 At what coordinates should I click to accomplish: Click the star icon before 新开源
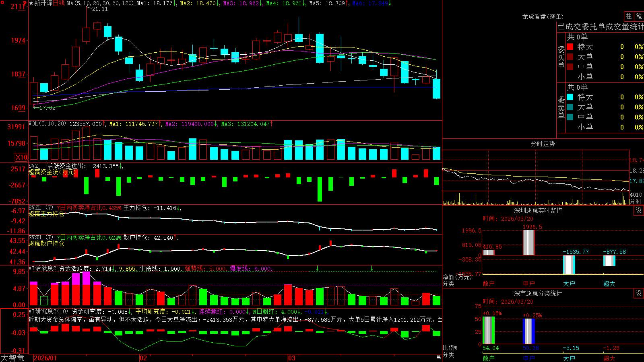[x=31, y=3]
